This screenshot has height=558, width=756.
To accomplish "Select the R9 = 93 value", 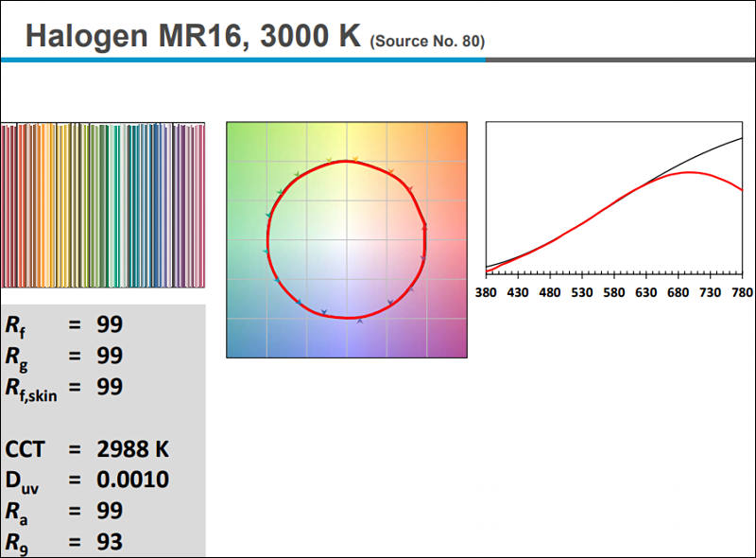I will click(110, 542).
